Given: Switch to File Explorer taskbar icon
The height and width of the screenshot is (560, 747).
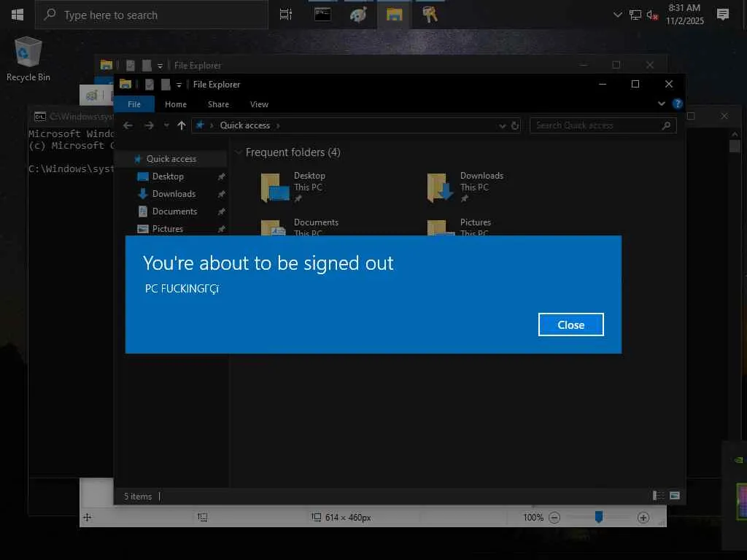Looking at the screenshot, I should click(394, 15).
